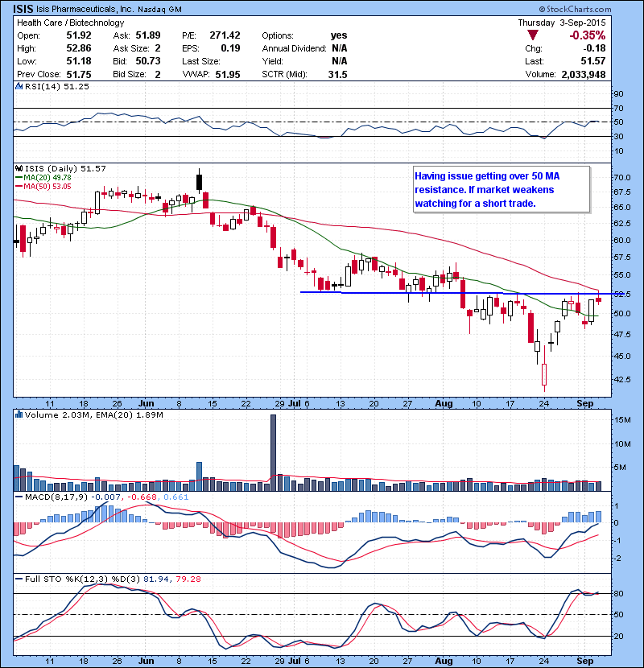The image size is (644, 668).
Task: Click the Sep month label under the price chart
Action: (x=584, y=403)
